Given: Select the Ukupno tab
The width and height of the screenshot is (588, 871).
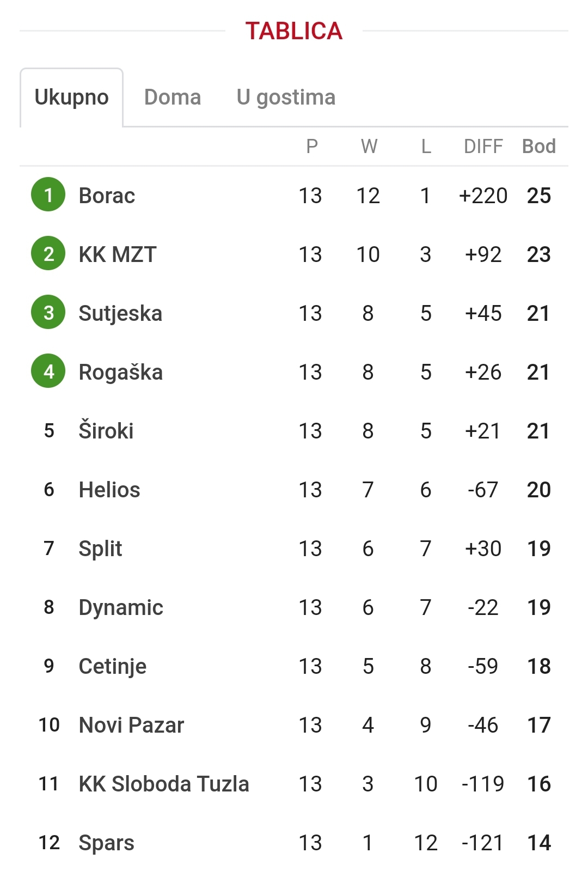Looking at the screenshot, I should click(71, 98).
